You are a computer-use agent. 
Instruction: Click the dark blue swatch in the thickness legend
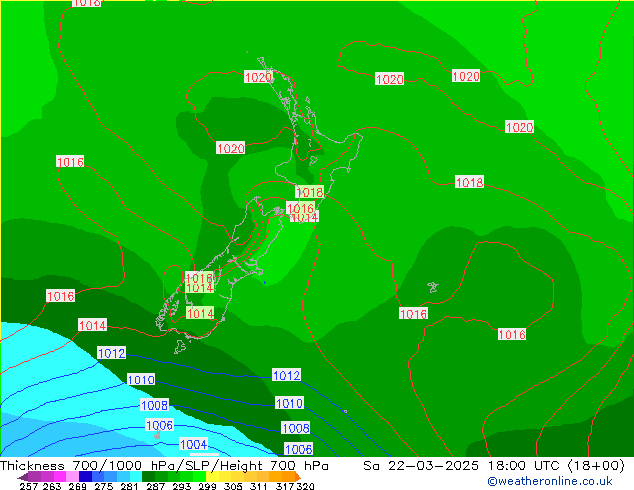click(85, 476)
